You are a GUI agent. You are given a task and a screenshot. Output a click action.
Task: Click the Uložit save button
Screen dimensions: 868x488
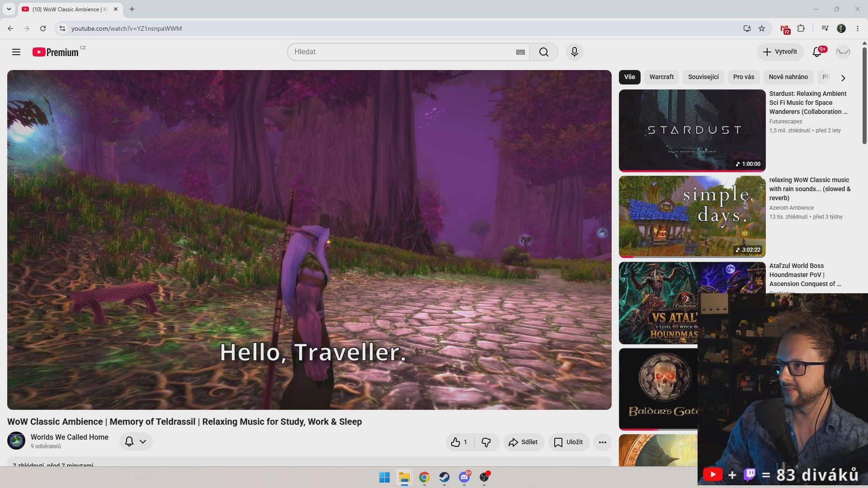[569, 442]
